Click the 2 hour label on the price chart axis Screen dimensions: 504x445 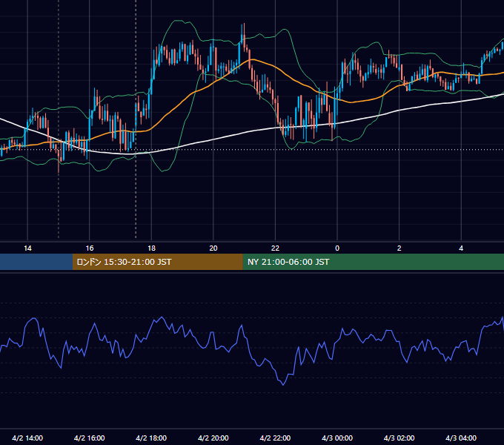tap(399, 248)
